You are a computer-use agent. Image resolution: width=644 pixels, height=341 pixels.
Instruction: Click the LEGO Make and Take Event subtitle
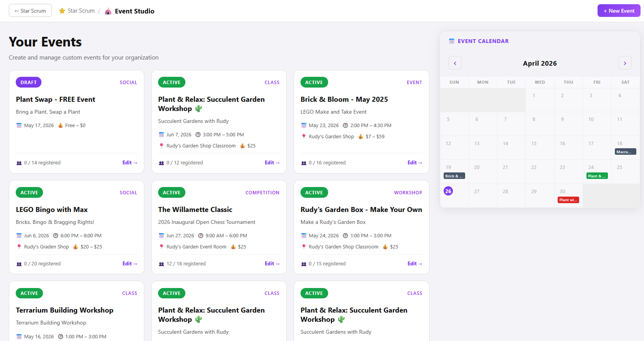[x=334, y=112]
